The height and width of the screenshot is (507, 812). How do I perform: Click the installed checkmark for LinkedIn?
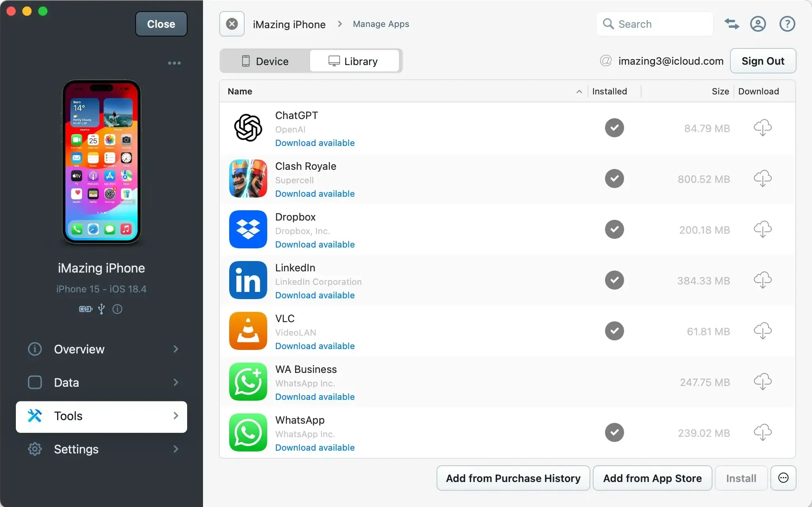click(614, 280)
